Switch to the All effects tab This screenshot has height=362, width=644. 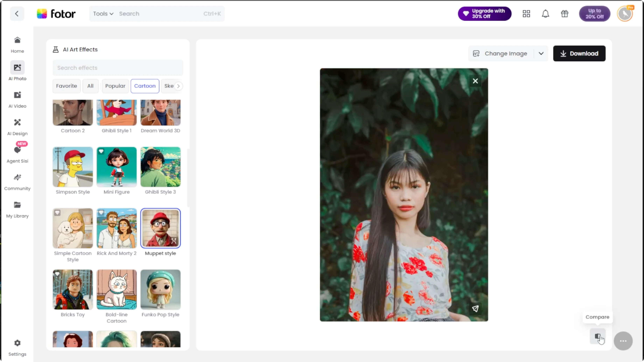click(x=90, y=86)
